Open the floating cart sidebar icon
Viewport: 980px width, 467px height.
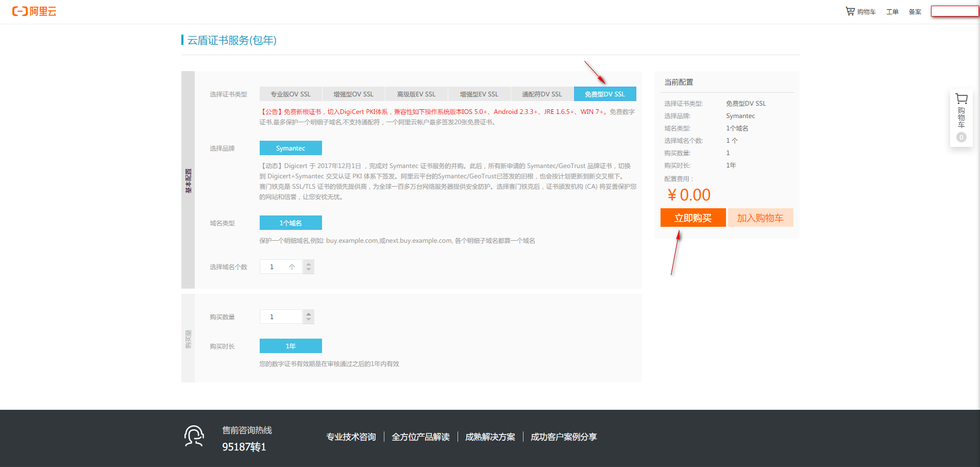pos(961,98)
